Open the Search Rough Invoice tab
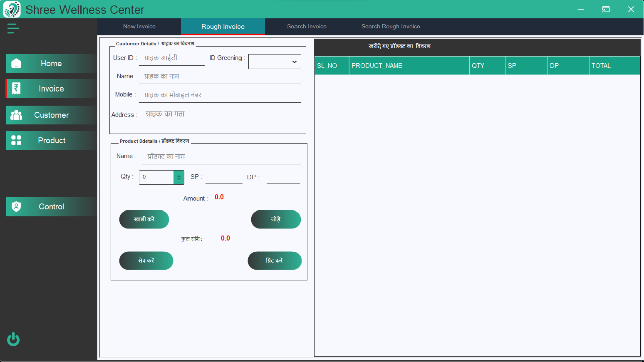Image resolution: width=644 pixels, height=362 pixels. [x=390, y=26]
